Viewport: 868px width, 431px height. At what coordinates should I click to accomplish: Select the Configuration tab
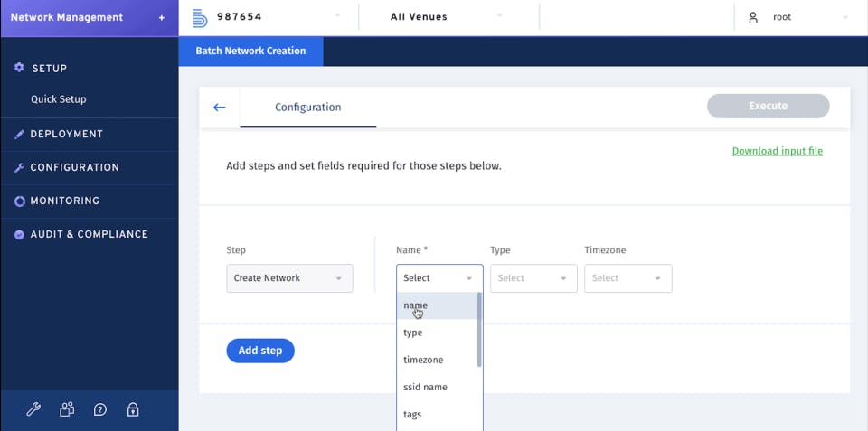tap(307, 108)
